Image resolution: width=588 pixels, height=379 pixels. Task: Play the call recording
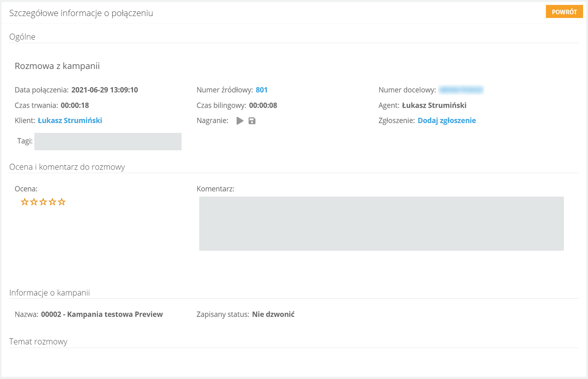point(240,120)
